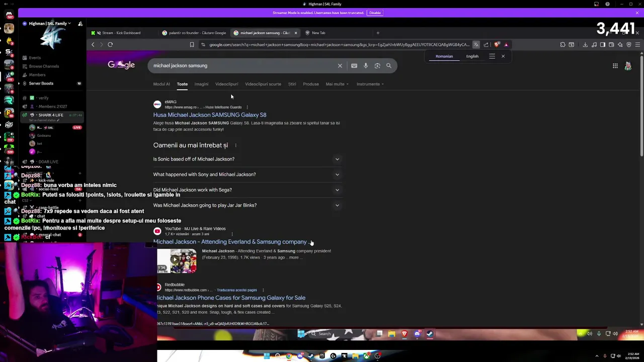Open Brave Shields lion icon
Viewport: 644px width, 362px height.
point(497,44)
